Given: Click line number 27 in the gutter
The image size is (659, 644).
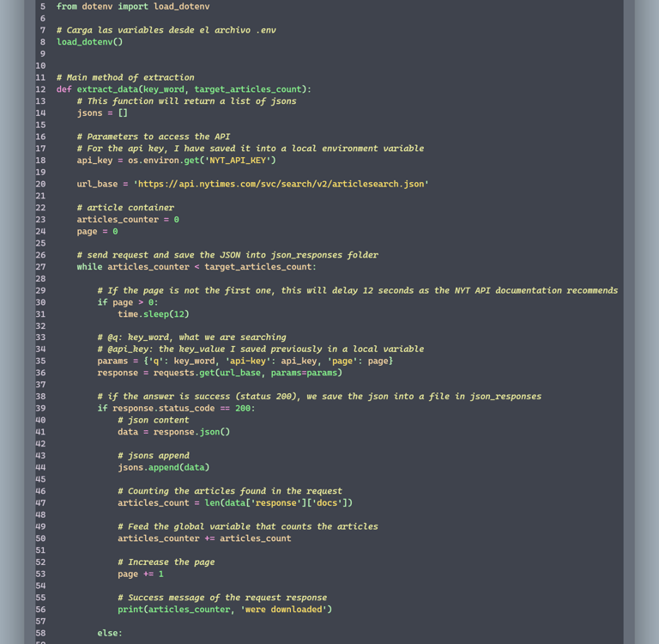Looking at the screenshot, I should click(x=40, y=267).
